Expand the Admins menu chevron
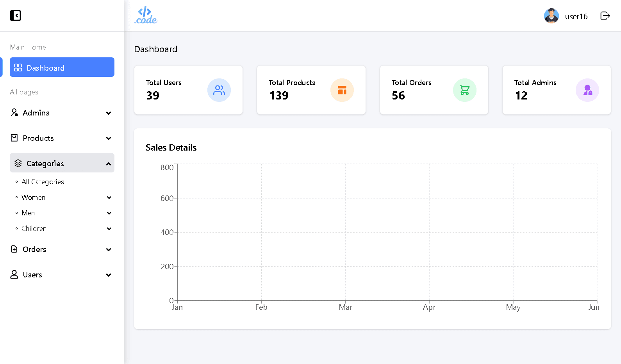Screen dimensions: 621x364 109,113
